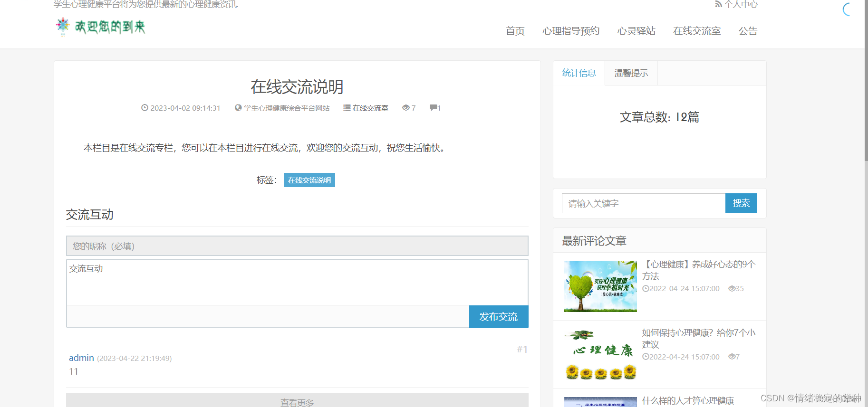The height and width of the screenshot is (407, 868).
Task: Switch to 温馨提示 tab
Action: tap(631, 73)
